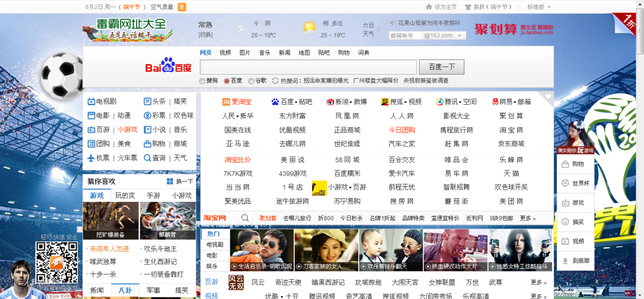Click the 页游 game icon in left menu

pos(91,129)
